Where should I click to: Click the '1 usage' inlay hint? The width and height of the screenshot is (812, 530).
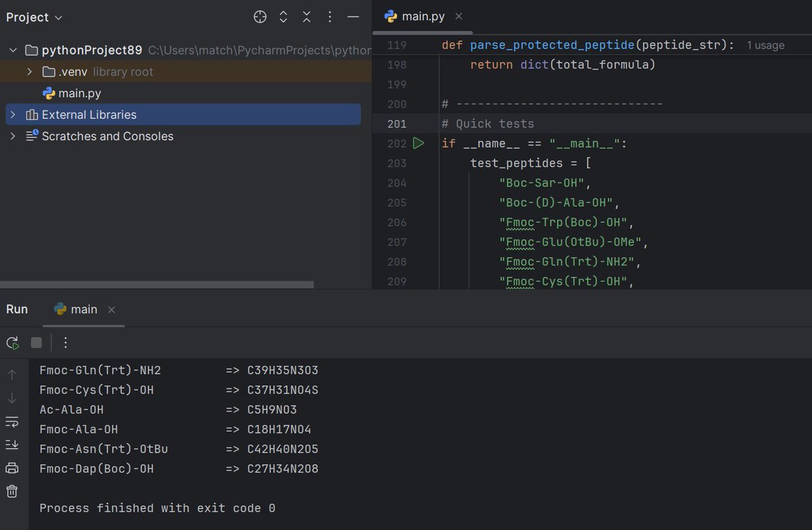(x=765, y=45)
